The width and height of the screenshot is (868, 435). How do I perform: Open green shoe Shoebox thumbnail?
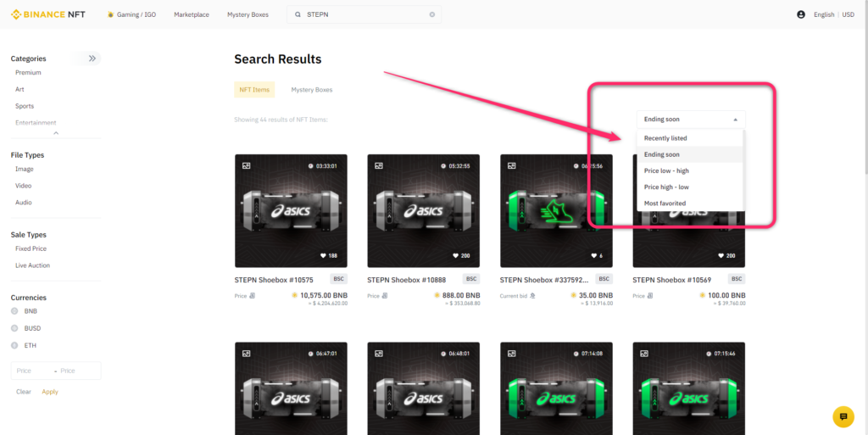(x=556, y=211)
